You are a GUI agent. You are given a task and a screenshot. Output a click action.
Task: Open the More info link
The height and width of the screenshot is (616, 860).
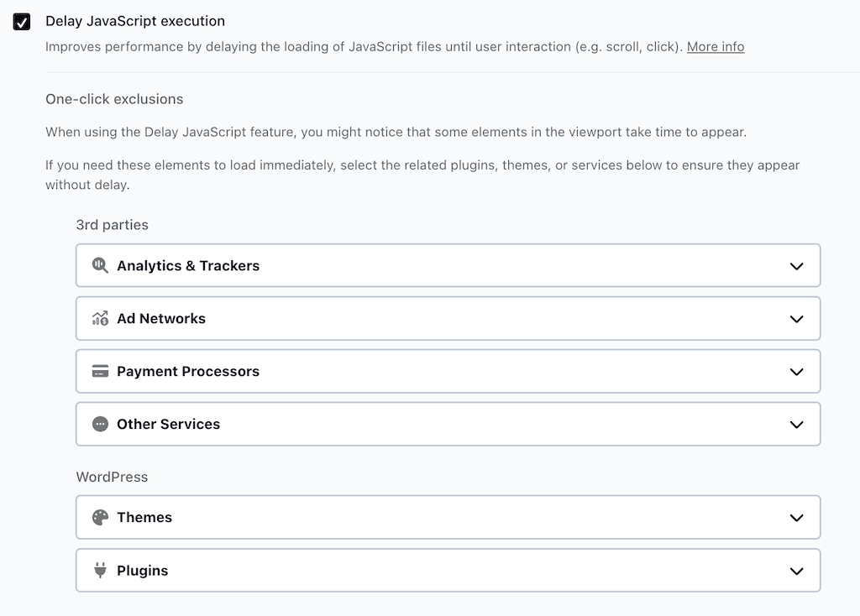[715, 46]
